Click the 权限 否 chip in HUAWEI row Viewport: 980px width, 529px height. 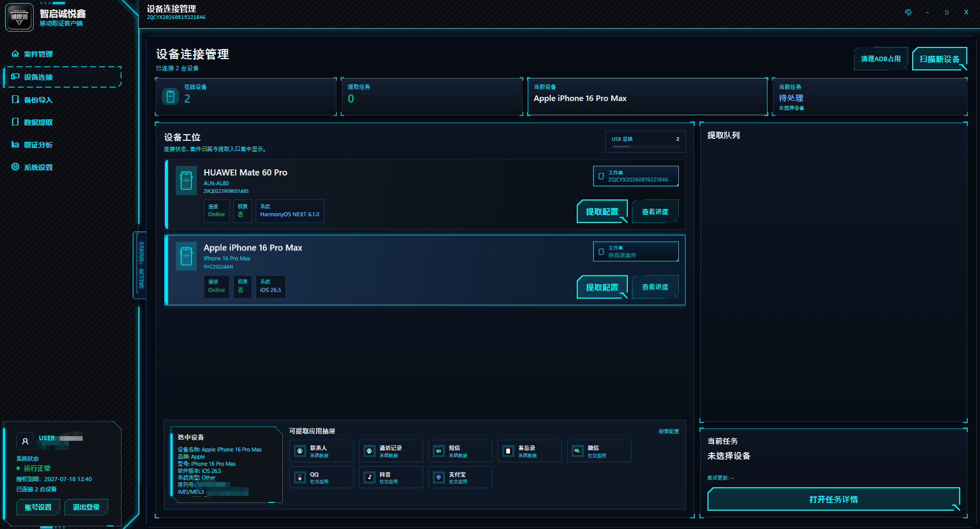[242, 211]
